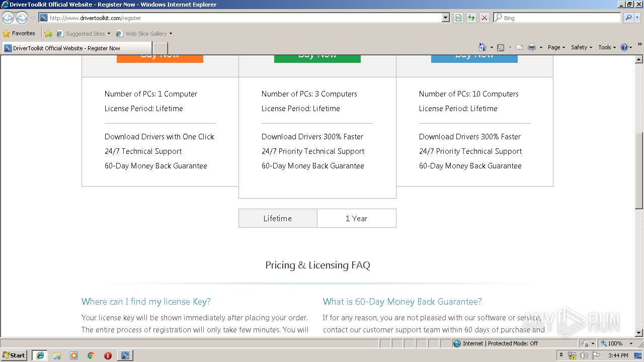Select DriverToolkit Register Now tab
Viewport: 644px width, 362px height.
pos(76,48)
